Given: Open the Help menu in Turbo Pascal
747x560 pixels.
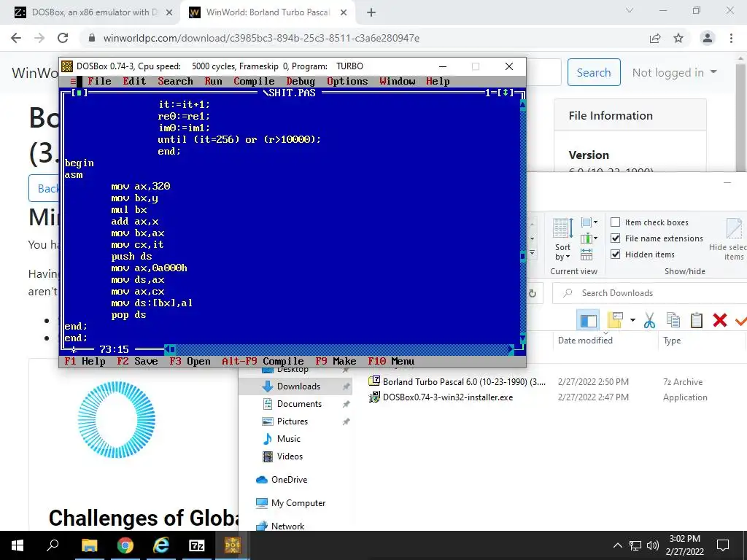Looking at the screenshot, I should click(438, 82).
